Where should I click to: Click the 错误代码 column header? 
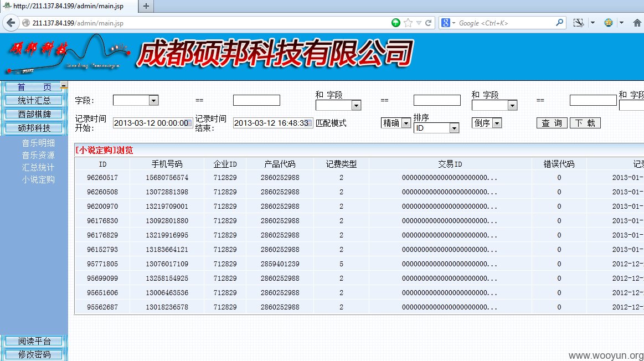(x=559, y=164)
